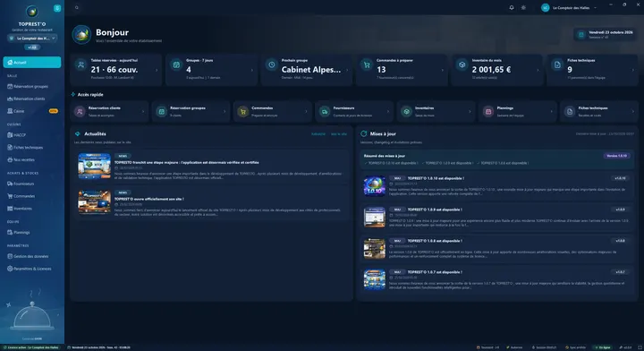Image resolution: width=644 pixels, height=351 pixels.
Task: Open the TOPREST'O 1.0.7 est disponible entry
Action: click(496, 279)
